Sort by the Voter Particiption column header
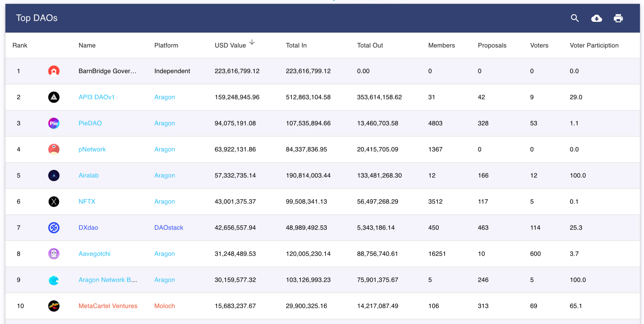 pyautogui.click(x=594, y=45)
